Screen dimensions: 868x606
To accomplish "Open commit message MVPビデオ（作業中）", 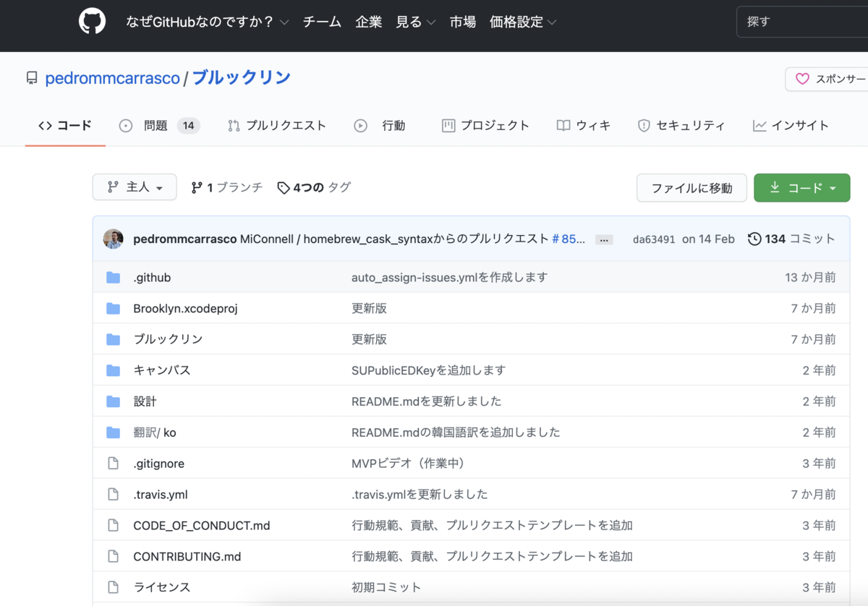I will 408,464.
